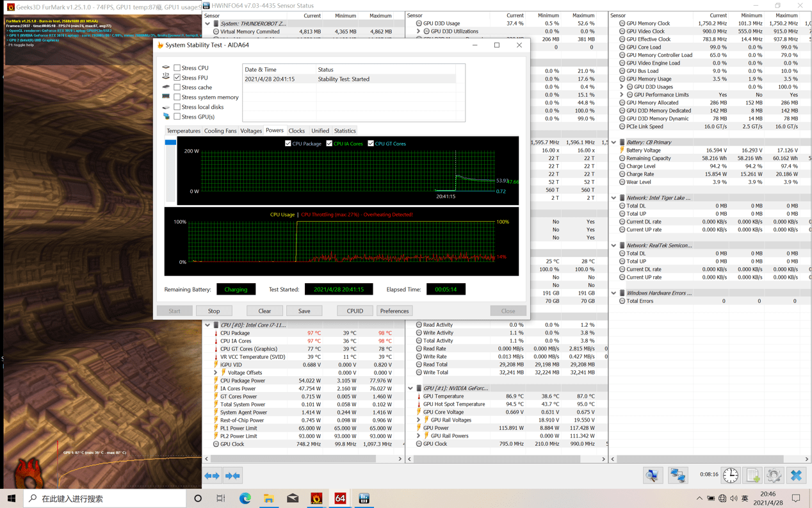Viewport: 812px width, 508px height.
Task: Click the Stress cache chip icon
Action: coord(166,87)
